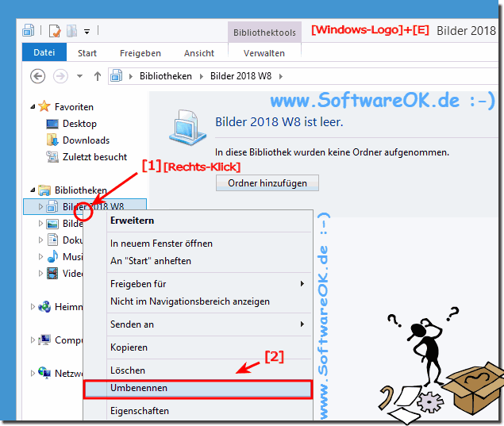Viewport: 504px width, 426px height.
Task: Expand the root chevron before Bibliotheken in address bar
Action: tap(131, 76)
